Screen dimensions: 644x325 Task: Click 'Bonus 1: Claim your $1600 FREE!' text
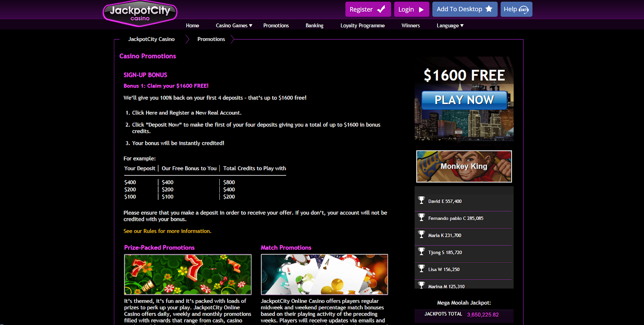(166, 86)
